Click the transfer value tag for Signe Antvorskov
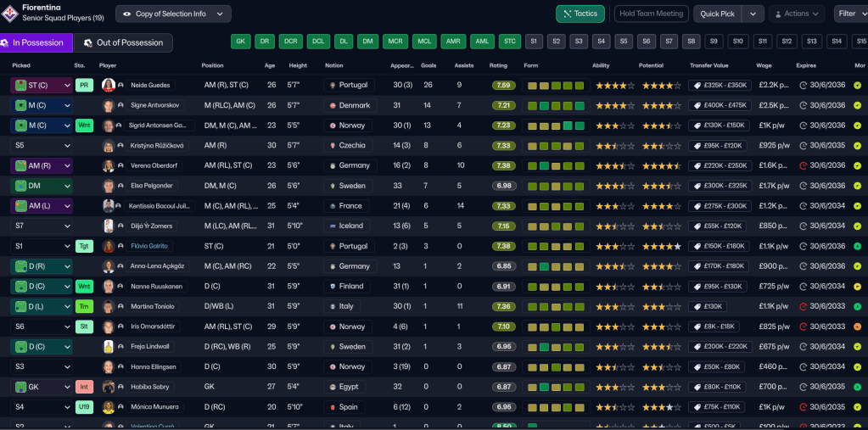Screen dimensions: 868x430 tap(719, 105)
